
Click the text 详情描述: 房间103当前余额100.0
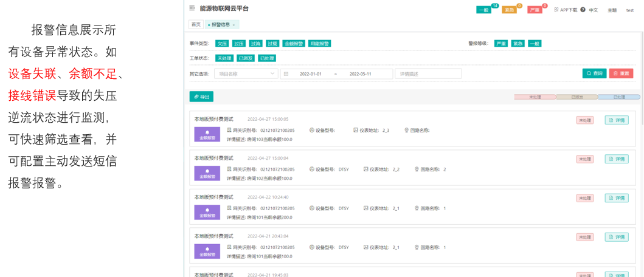(x=260, y=140)
